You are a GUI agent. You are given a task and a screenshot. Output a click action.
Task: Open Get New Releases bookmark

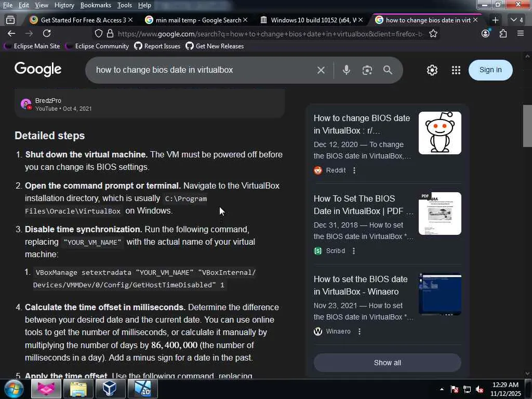tap(215, 46)
